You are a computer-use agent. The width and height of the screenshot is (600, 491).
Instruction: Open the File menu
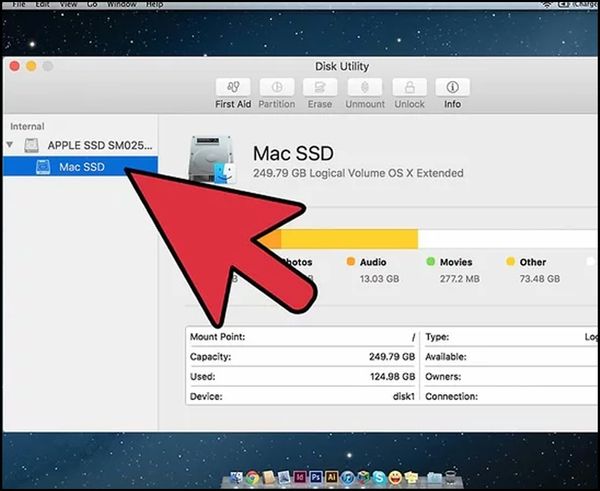[x=18, y=4]
